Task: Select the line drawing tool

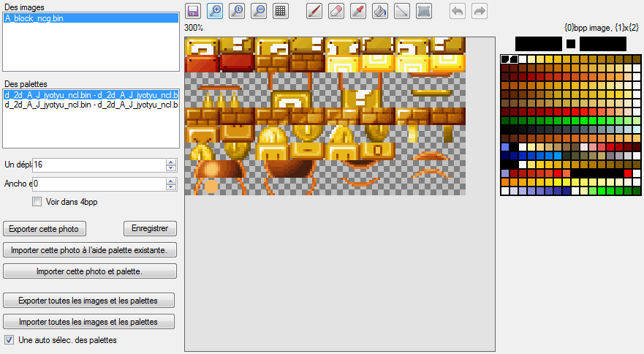Action: [402, 11]
